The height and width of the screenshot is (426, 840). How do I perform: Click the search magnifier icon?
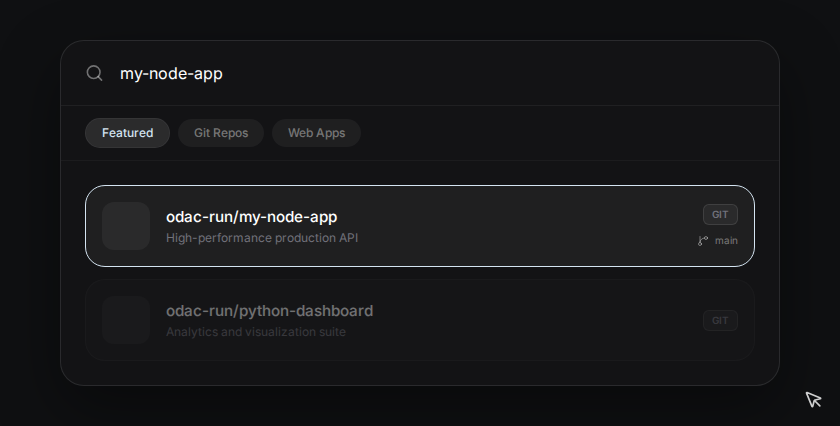(x=95, y=73)
